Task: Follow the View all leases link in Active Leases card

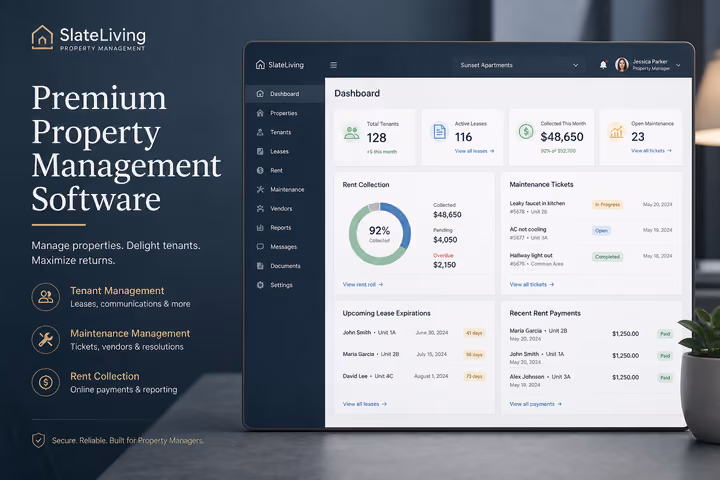Action: (474, 151)
